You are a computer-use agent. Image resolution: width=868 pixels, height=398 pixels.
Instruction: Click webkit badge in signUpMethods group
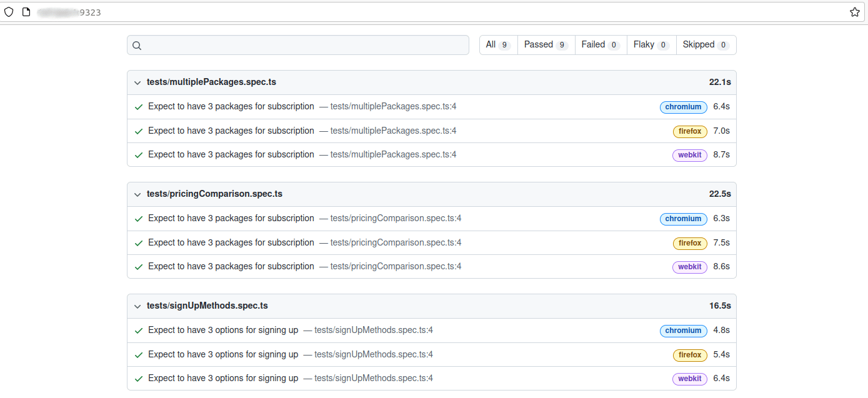click(x=690, y=379)
